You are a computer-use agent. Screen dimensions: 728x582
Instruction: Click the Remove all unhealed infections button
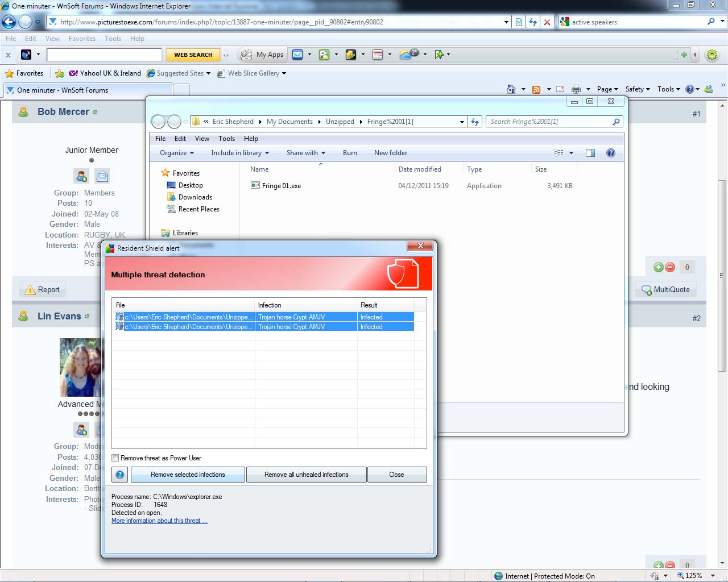(x=306, y=475)
